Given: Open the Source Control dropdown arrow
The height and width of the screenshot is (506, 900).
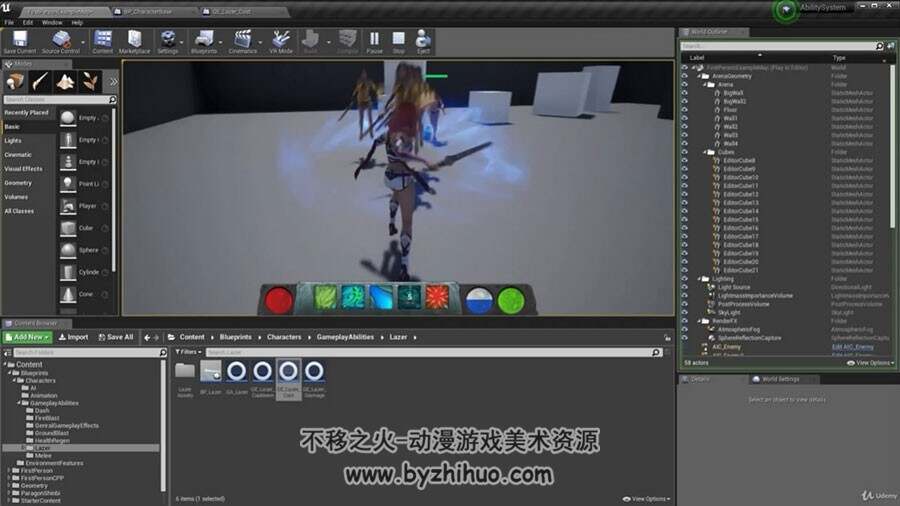Looking at the screenshot, I should click(x=83, y=42).
